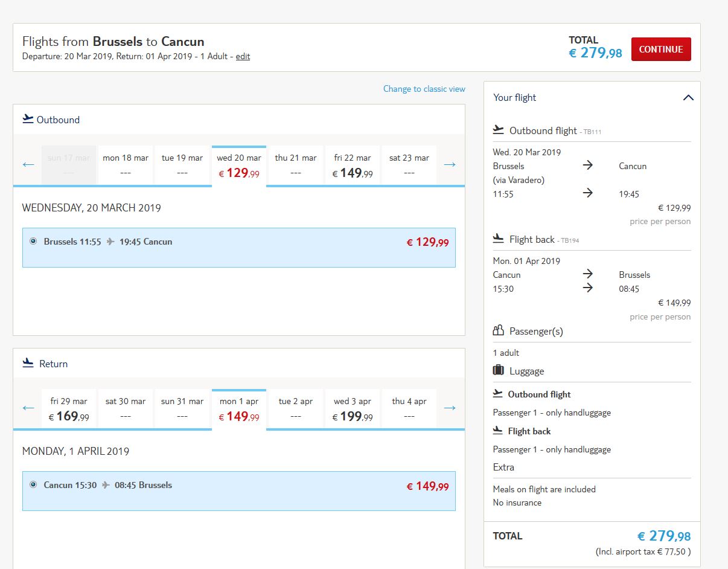This screenshot has width=728, height=569.
Task: Click the red CONTINUE button
Action: [x=661, y=50]
